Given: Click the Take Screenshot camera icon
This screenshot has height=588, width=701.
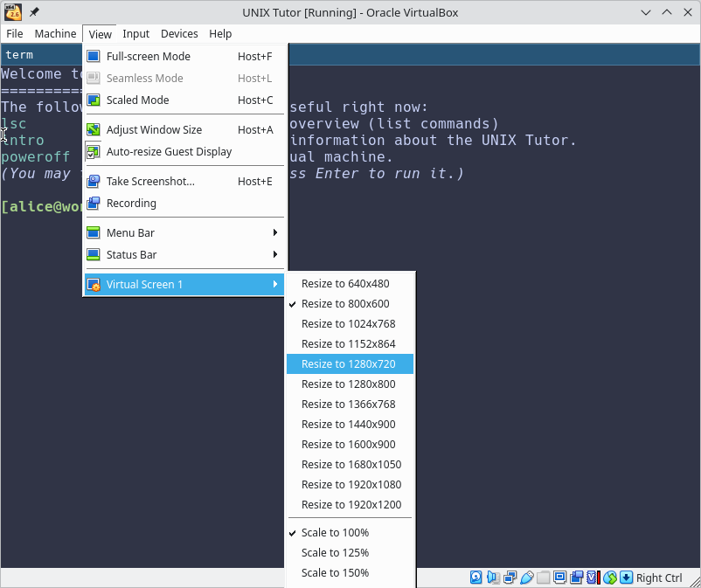Looking at the screenshot, I should point(93,182).
